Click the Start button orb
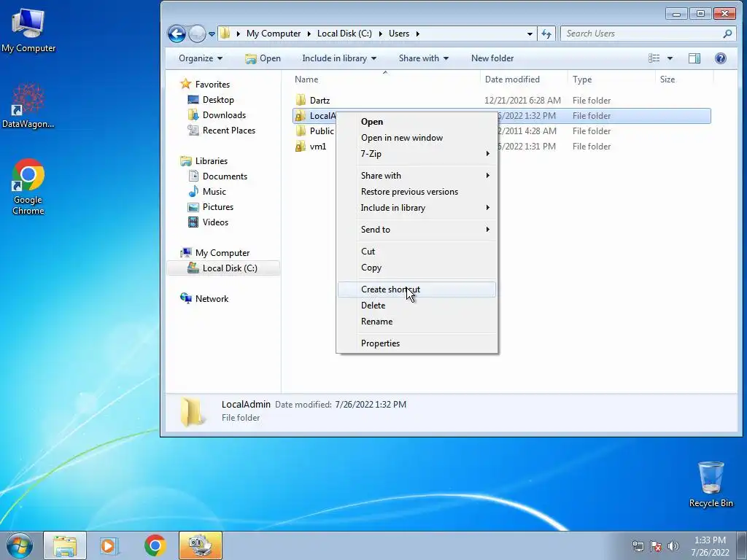The image size is (747, 560). click(x=19, y=545)
